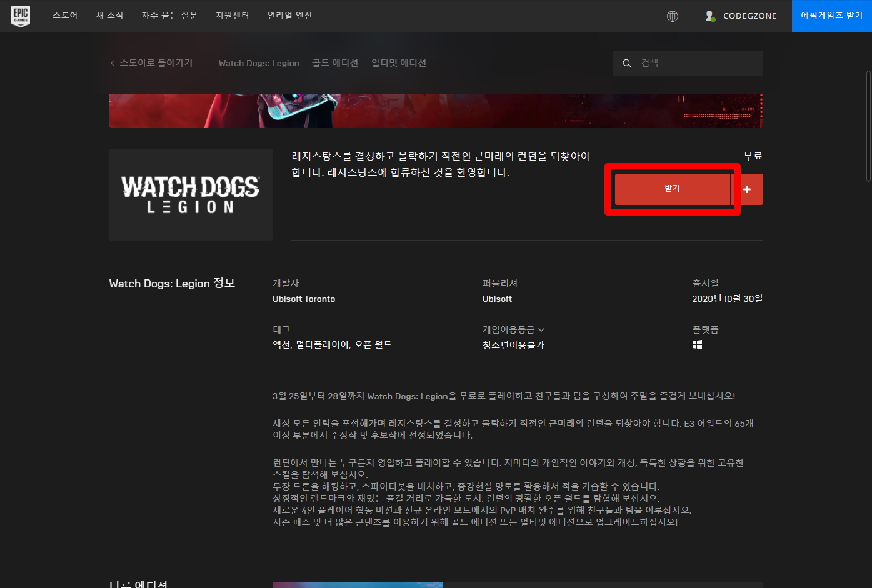Open the 언리얼 엔진 menu item

click(x=289, y=16)
